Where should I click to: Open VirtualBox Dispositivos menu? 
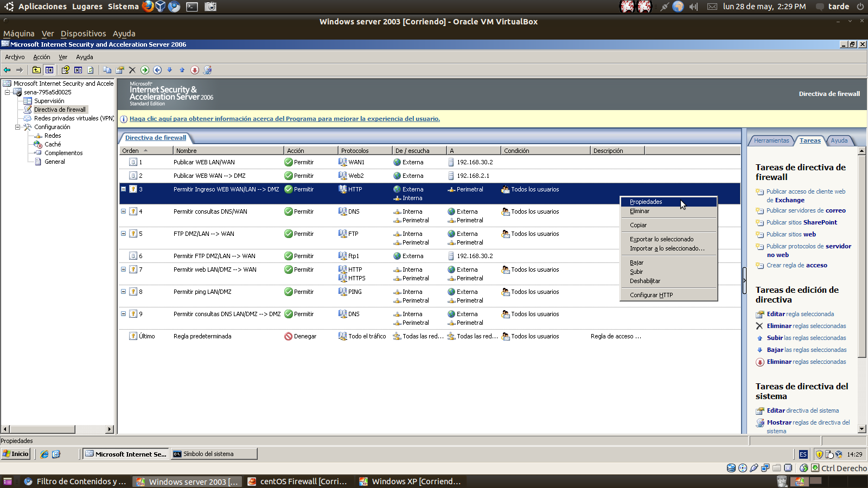click(83, 34)
